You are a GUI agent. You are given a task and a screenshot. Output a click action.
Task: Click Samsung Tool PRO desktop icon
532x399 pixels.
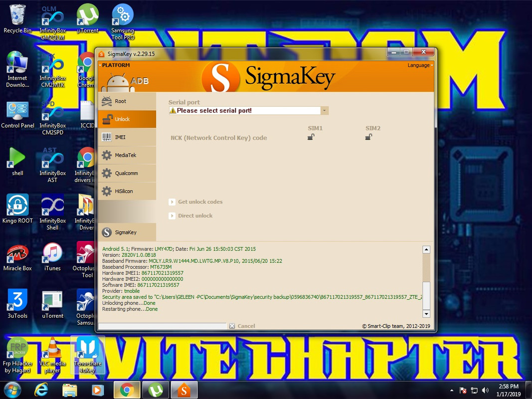click(x=123, y=22)
